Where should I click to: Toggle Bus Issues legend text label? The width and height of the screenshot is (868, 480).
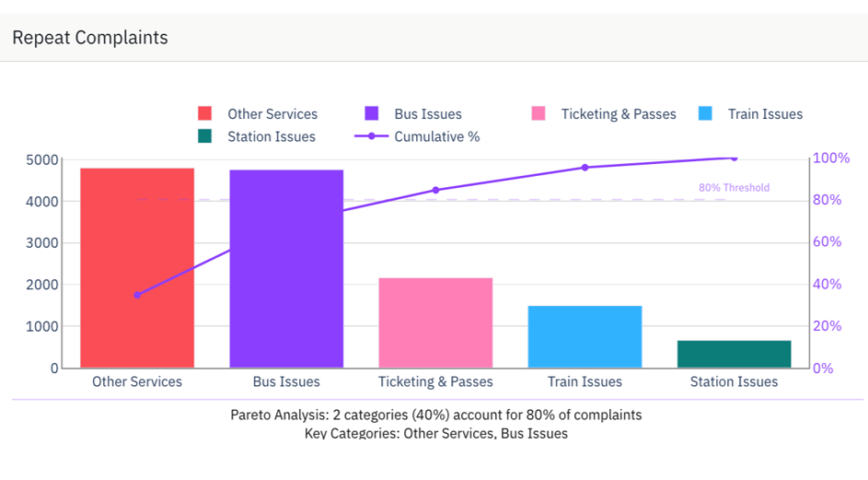click(x=428, y=114)
